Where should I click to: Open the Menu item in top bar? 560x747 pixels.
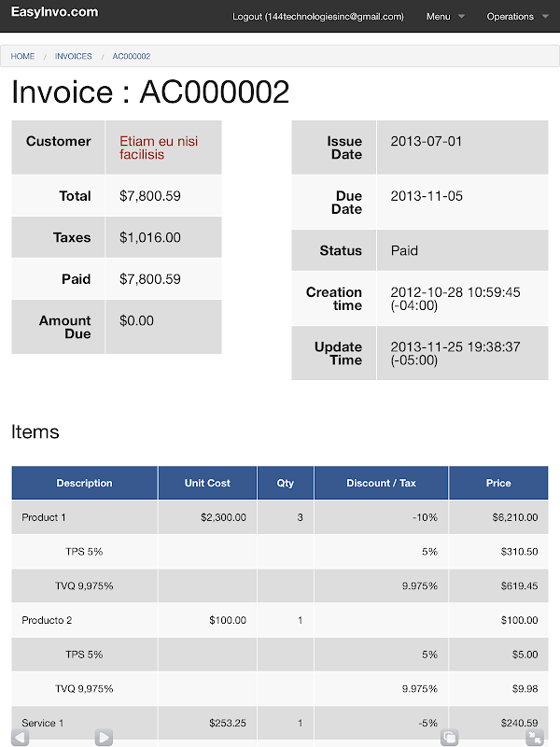click(438, 17)
